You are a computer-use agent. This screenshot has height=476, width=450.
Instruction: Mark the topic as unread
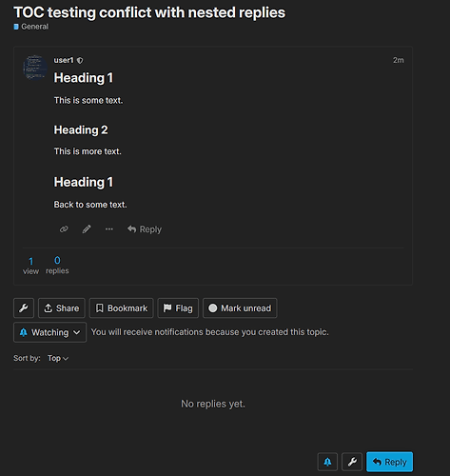(x=240, y=307)
